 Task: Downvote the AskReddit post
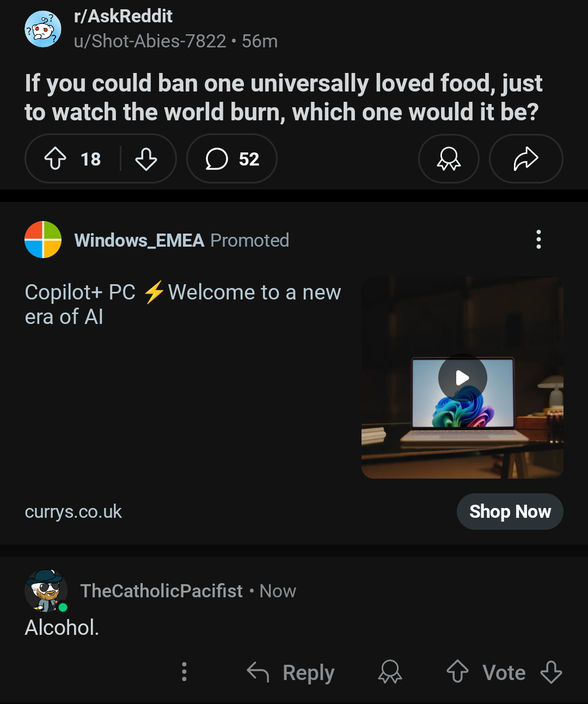tap(146, 159)
